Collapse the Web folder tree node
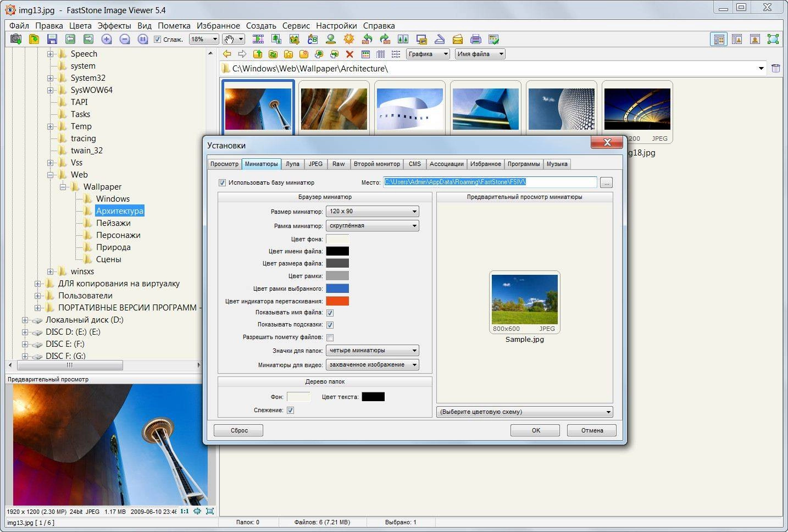 point(51,175)
